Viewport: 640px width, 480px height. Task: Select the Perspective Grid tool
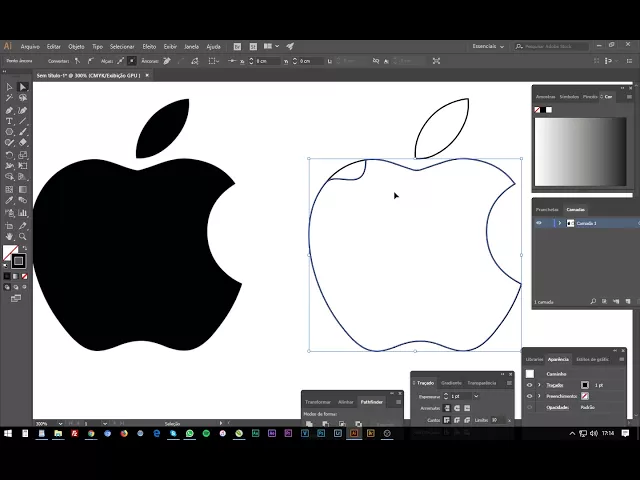coord(22,177)
